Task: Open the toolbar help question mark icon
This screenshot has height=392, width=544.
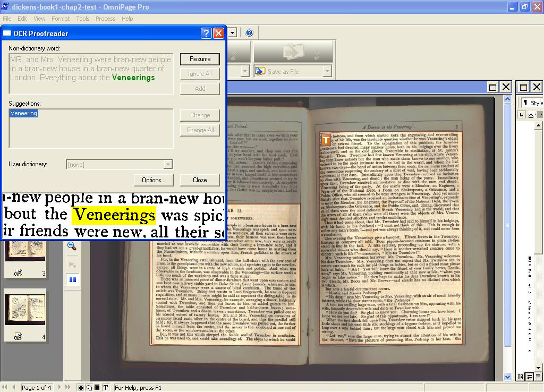Action: pos(249,32)
